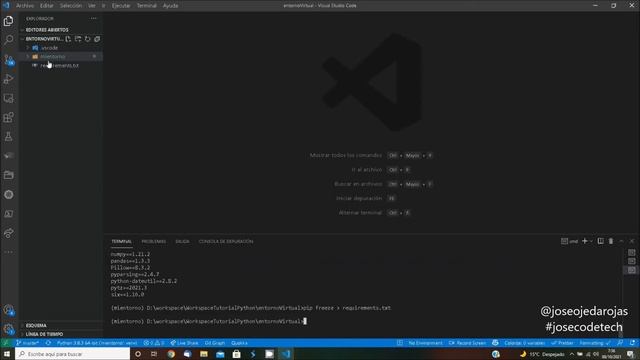Screen dimensions: 640x360
Task: Close the terminal panel
Action: [631, 241]
